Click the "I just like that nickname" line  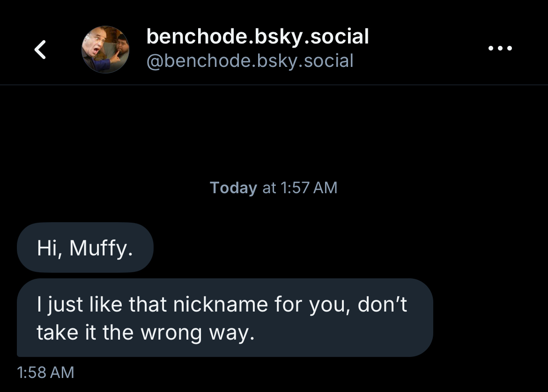(x=222, y=305)
